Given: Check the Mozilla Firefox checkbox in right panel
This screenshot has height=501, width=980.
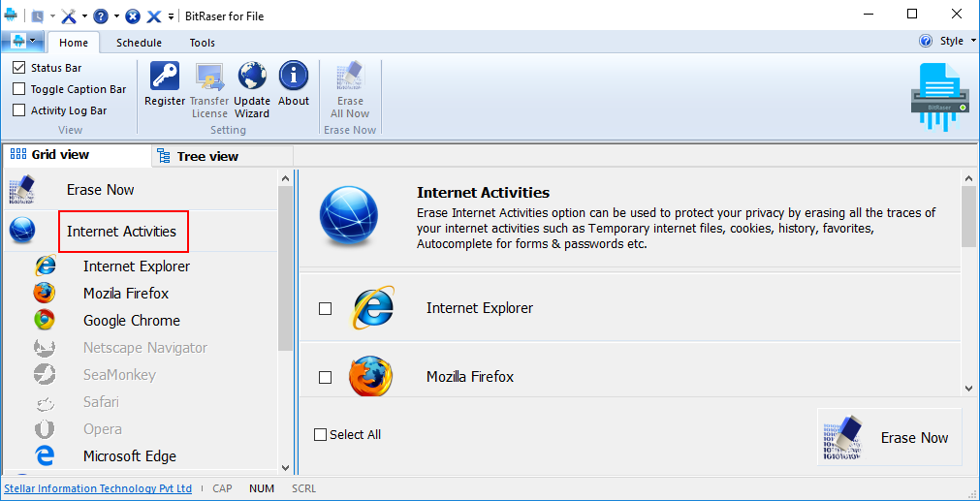Looking at the screenshot, I should 325,377.
